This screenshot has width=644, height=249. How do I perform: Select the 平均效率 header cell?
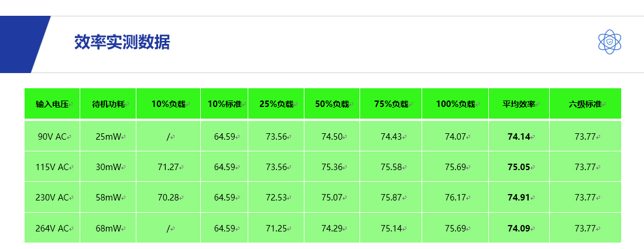coord(519,104)
